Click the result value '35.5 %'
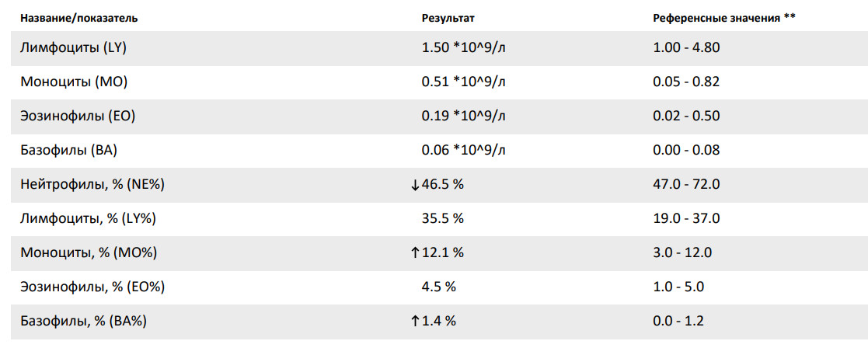Image resolution: width=868 pixels, height=355 pixels. coord(442,218)
